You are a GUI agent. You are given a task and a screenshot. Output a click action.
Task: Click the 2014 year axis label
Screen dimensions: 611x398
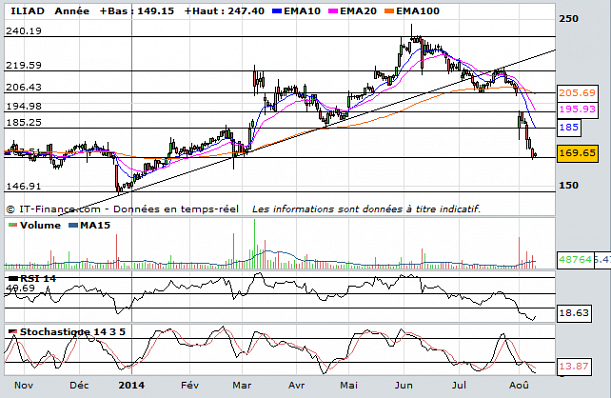coord(131,385)
